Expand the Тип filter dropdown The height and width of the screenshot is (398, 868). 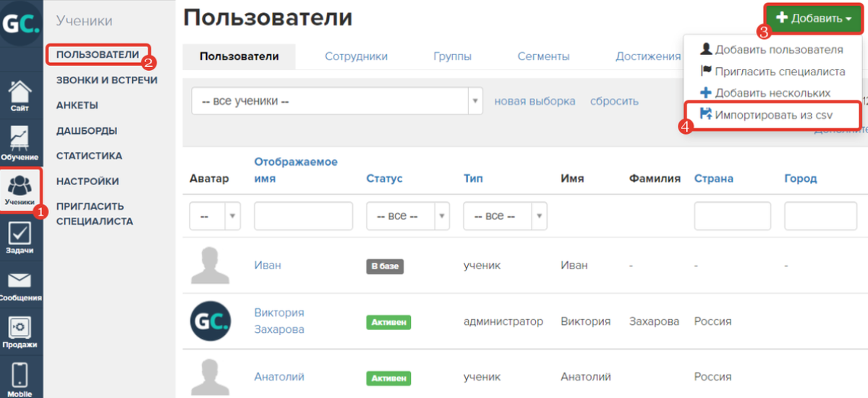click(x=505, y=216)
